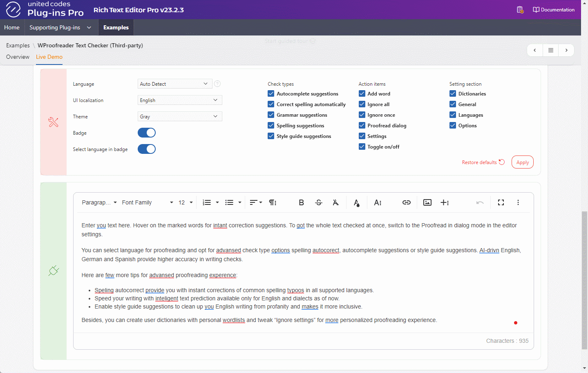Insert a link with the chain icon

[x=406, y=202]
